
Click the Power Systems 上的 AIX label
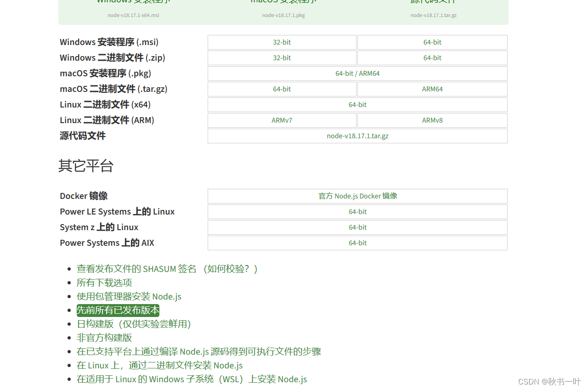coord(107,243)
